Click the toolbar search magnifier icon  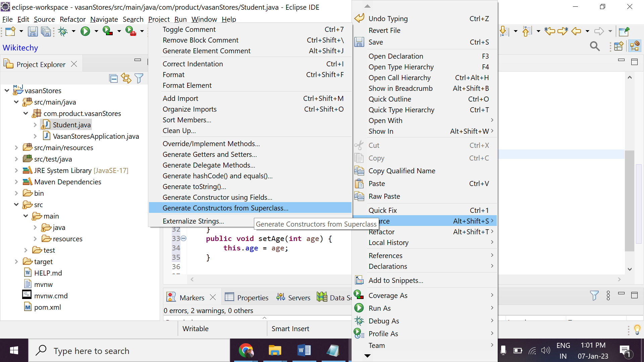point(595,46)
